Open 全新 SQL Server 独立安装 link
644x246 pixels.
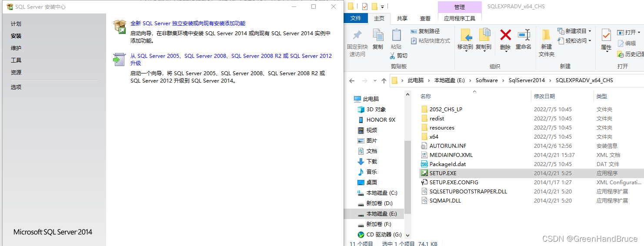(x=188, y=23)
